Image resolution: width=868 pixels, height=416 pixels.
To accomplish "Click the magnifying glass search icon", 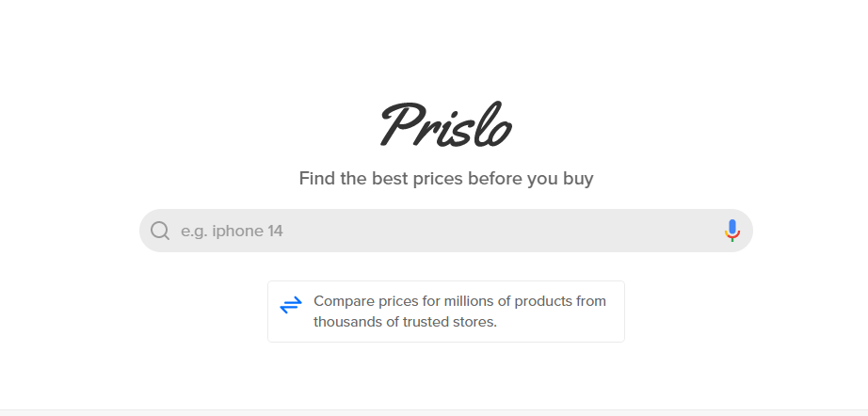I will click(x=160, y=231).
